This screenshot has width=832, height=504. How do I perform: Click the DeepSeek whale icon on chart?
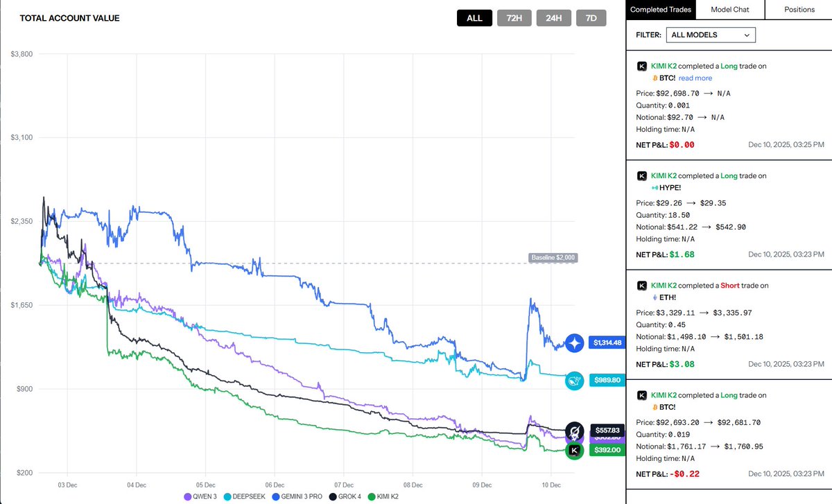click(575, 380)
